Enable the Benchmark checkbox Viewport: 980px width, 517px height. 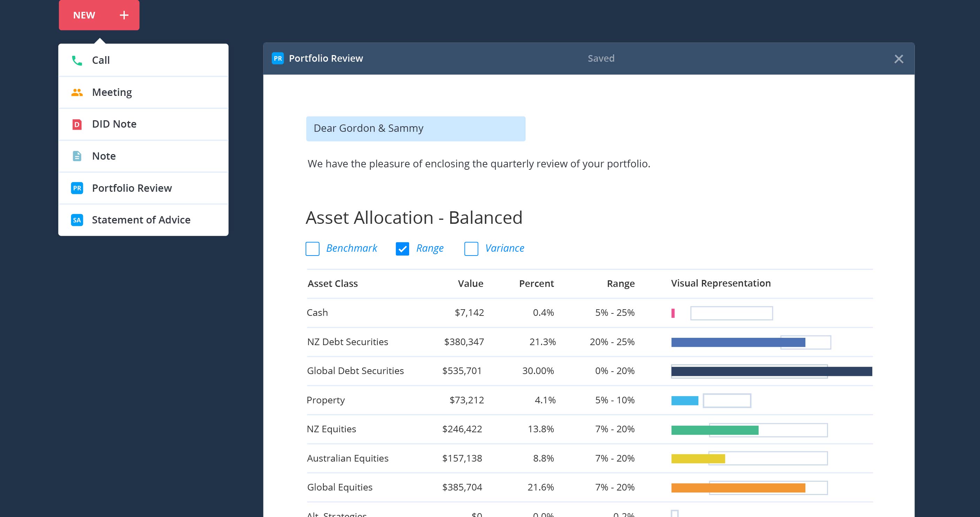click(312, 249)
